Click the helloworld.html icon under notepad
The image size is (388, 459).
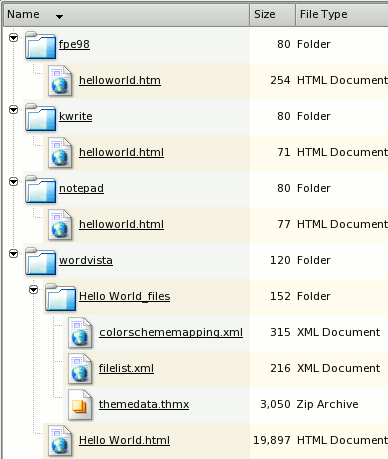[60, 225]
